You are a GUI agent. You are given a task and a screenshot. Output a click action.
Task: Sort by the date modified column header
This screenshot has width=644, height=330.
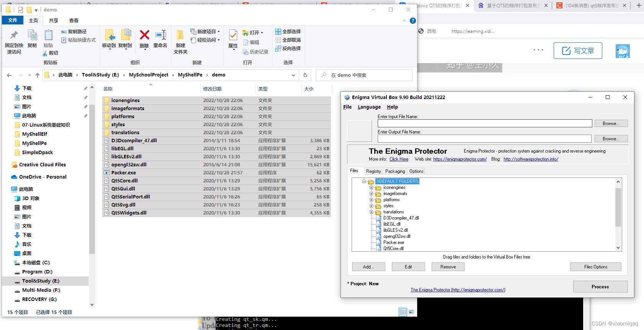pyautogui.click(x=228, y=89)
